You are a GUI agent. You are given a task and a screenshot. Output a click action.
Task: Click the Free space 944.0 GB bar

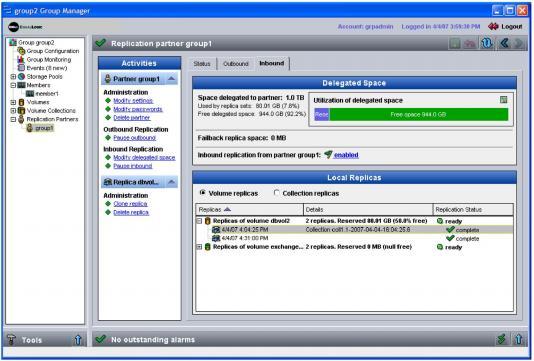pyautogui.click(x=419, y=115)
